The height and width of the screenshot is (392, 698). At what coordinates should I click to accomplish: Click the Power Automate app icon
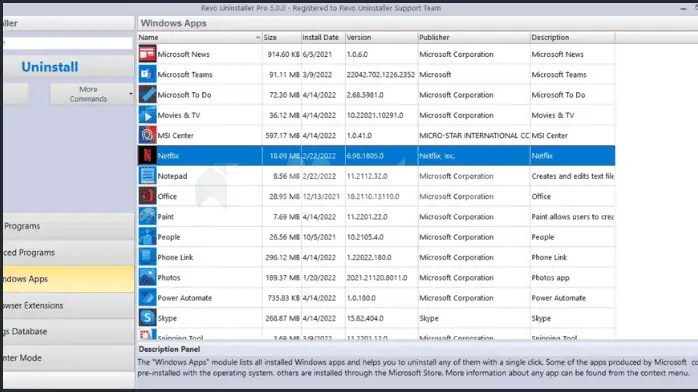tap(147, 298)
